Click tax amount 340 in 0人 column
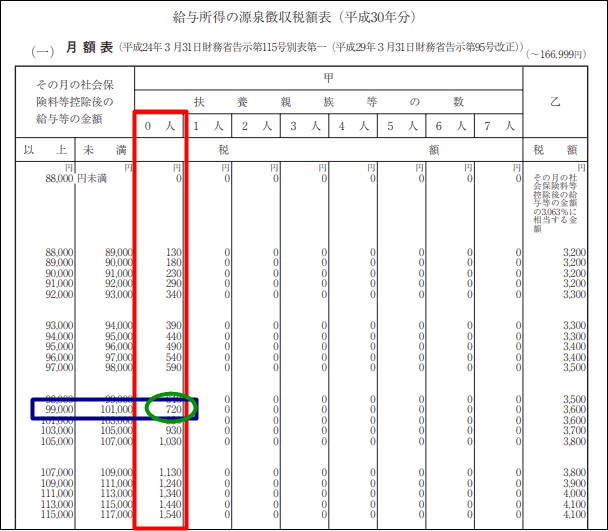The height and width of the screenshot is (531, 608). tap(174, 294)
